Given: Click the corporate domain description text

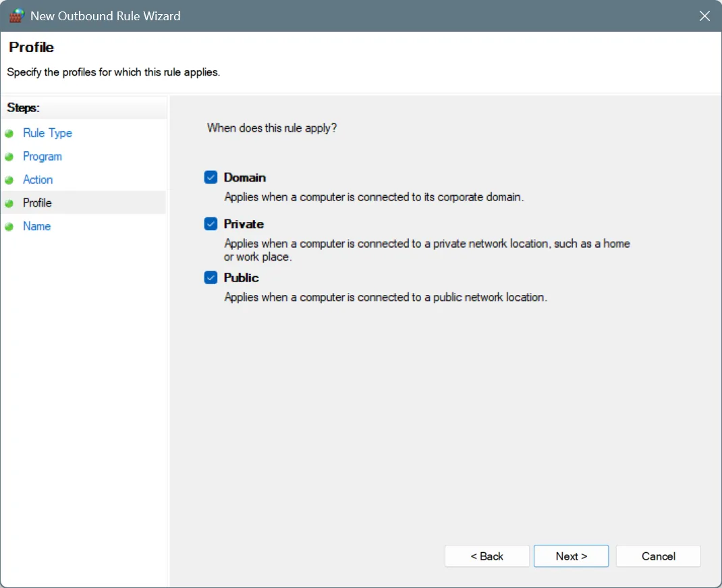Looking at the screenshot, I should (x=374, y=197).
